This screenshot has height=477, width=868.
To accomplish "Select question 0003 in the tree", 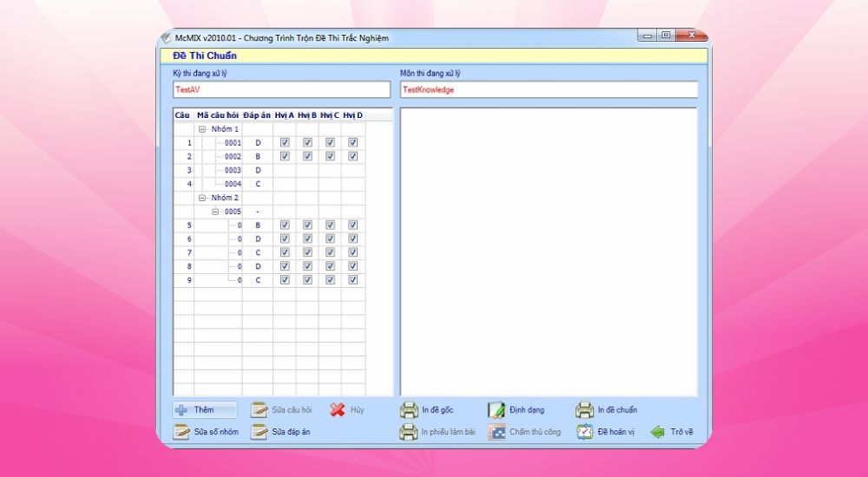I will click(x=233, y=171).
